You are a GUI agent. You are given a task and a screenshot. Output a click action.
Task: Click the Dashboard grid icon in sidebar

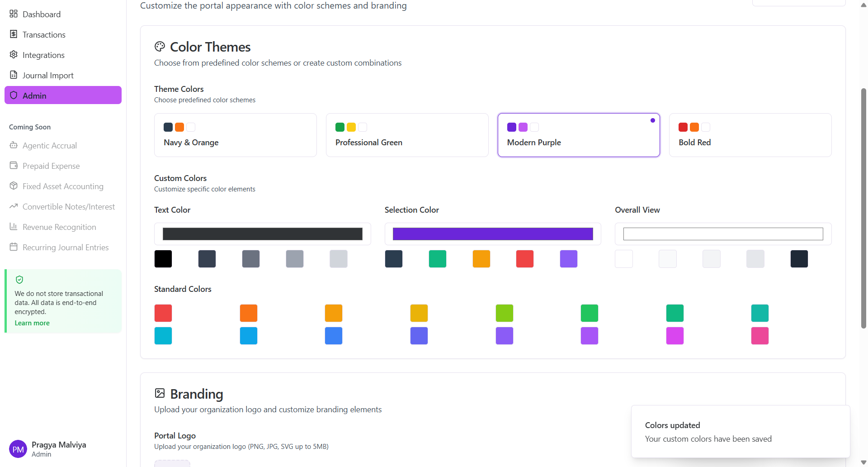tap(14, 14)
